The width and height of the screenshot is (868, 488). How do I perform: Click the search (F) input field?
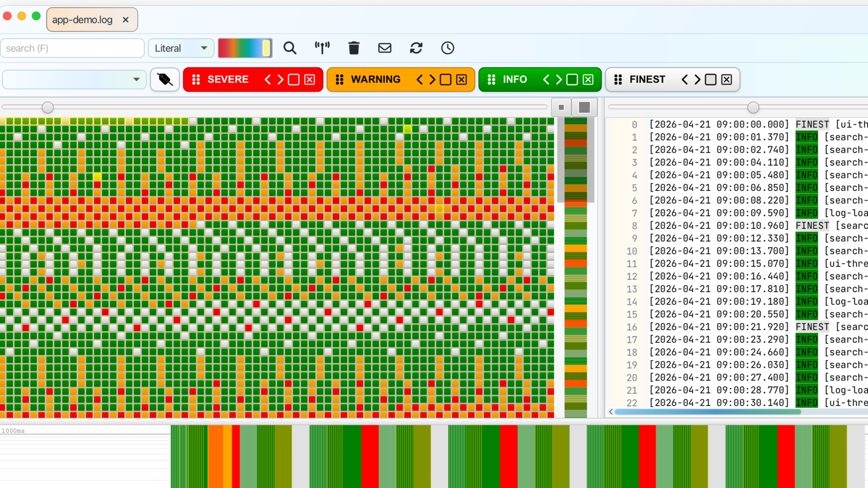click(73, 48)
